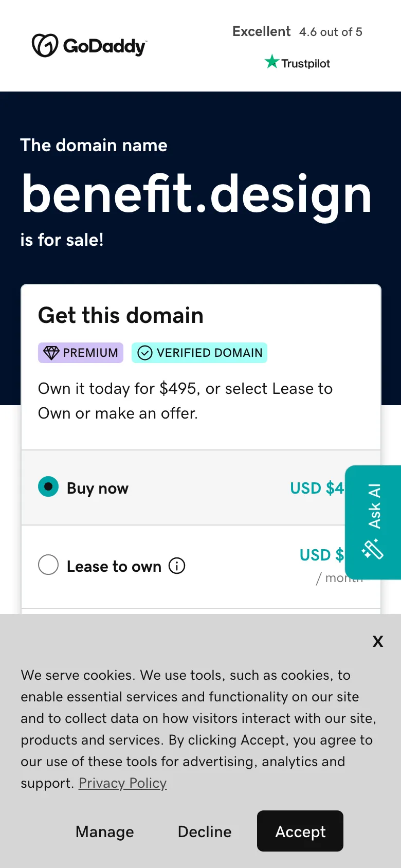Viewport: 401px width, 868px height.
Task: Open the Ask AI side tab
Action: tap(373, 522)
